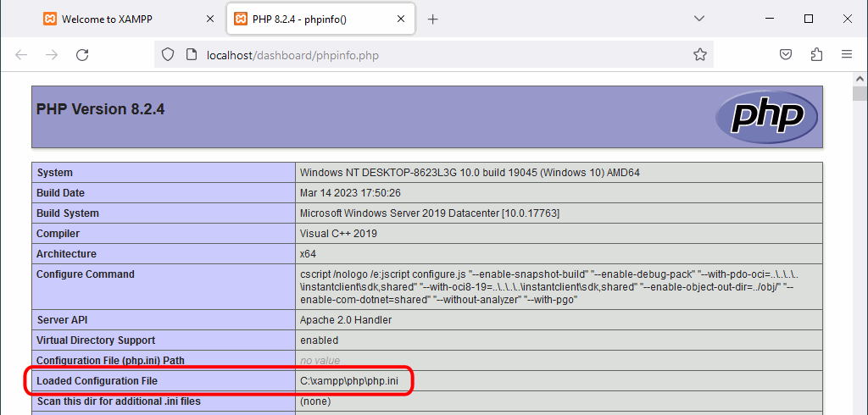868x415 pixels.
Task: Click the Windows NT DESKTOP-8623L3G value
Action: point(470,173)
